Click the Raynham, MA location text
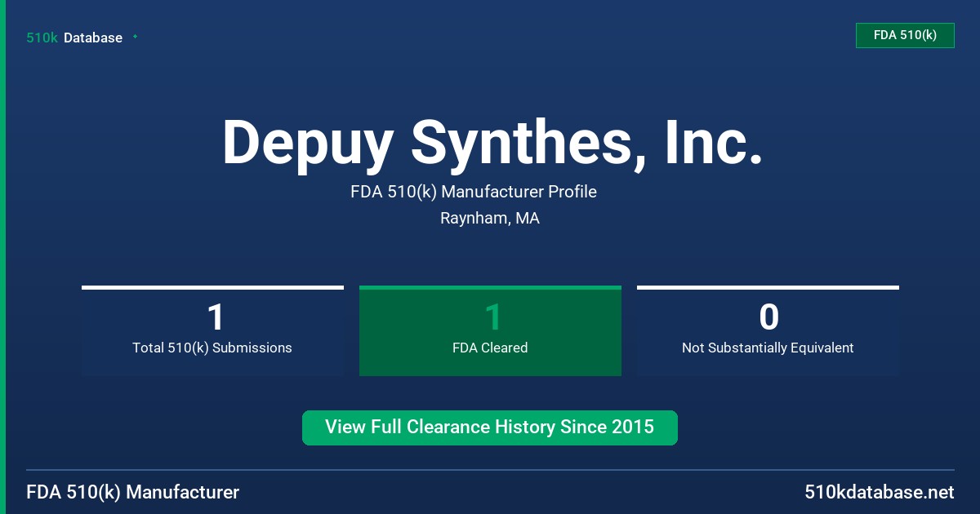Image resolution: width=980 pixels, height=514 pixels. click(x=490, y=219)
